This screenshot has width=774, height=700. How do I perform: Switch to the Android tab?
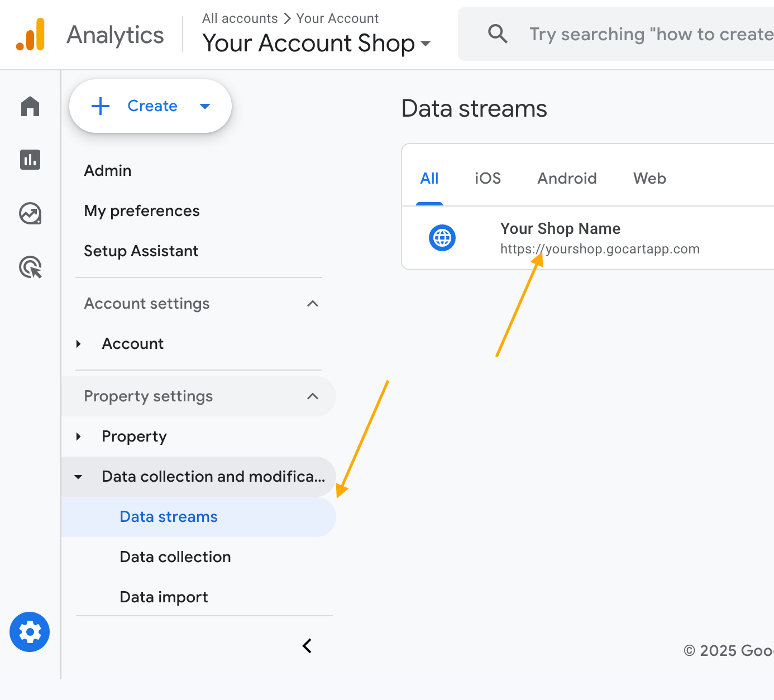[567, 179]
